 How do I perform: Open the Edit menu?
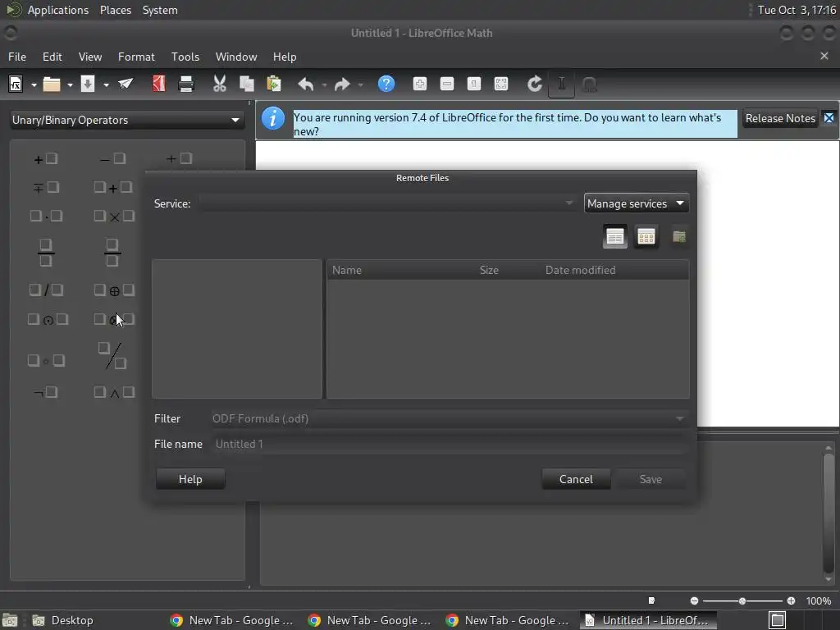tap(52, 57)
